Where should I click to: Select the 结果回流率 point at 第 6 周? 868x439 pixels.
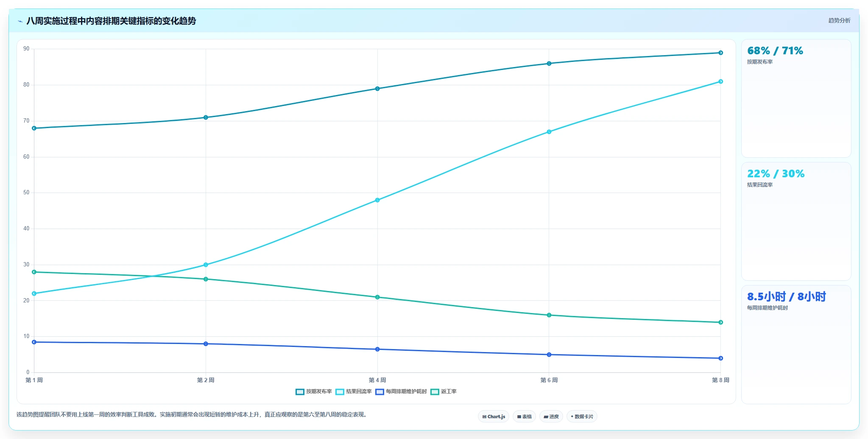(x=549, y=132)
